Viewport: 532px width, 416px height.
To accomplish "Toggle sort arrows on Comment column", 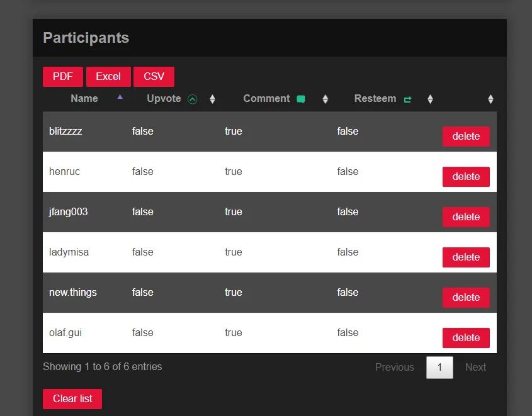I will tap(325, 99).
